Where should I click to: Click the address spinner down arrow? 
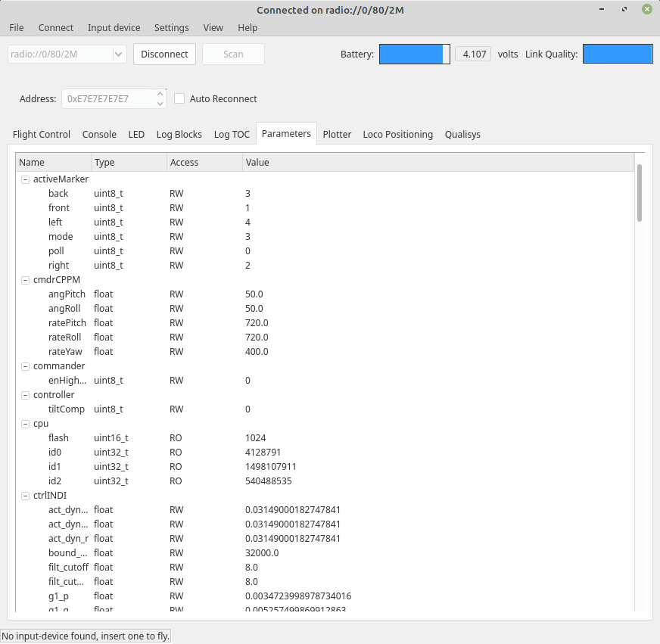pyautogui.click(x=160, y=103)
